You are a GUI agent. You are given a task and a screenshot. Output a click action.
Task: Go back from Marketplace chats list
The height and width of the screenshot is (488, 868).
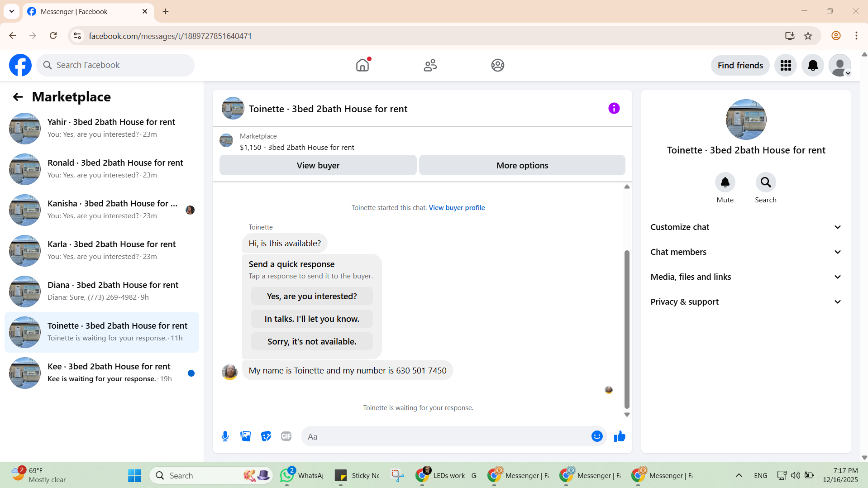[x=18, y=97]
